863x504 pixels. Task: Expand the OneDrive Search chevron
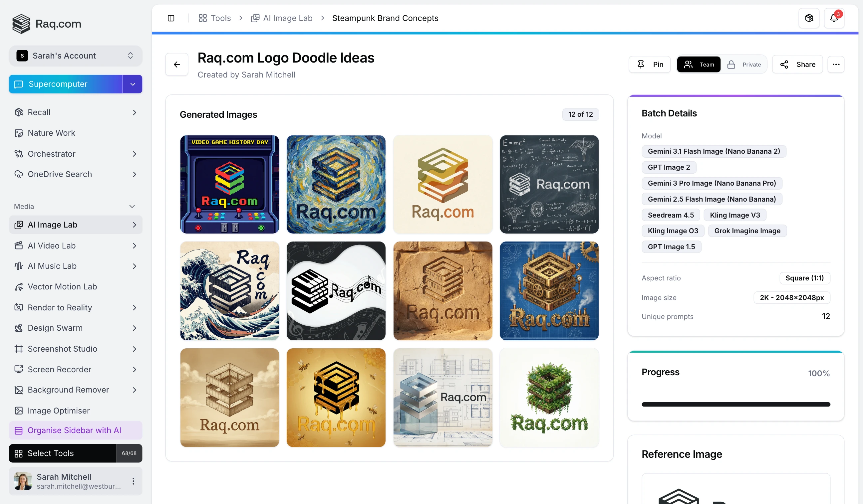[x=134, y=175]
